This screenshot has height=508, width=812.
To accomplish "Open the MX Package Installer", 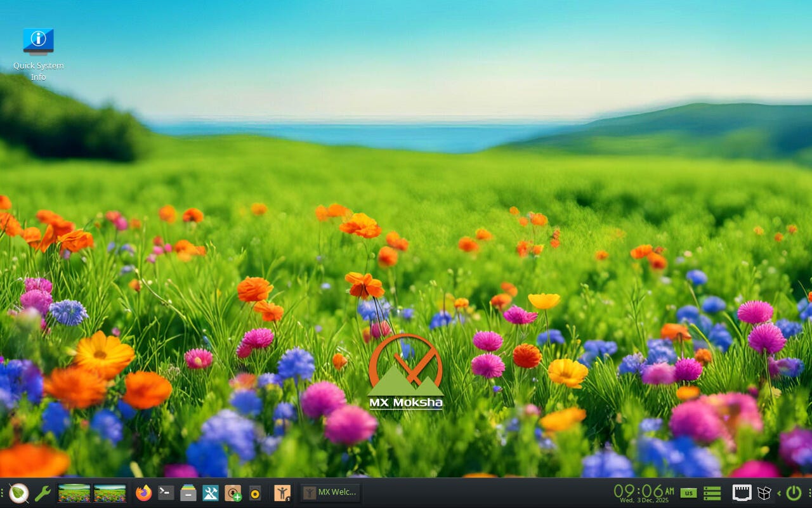I will 233,493.
